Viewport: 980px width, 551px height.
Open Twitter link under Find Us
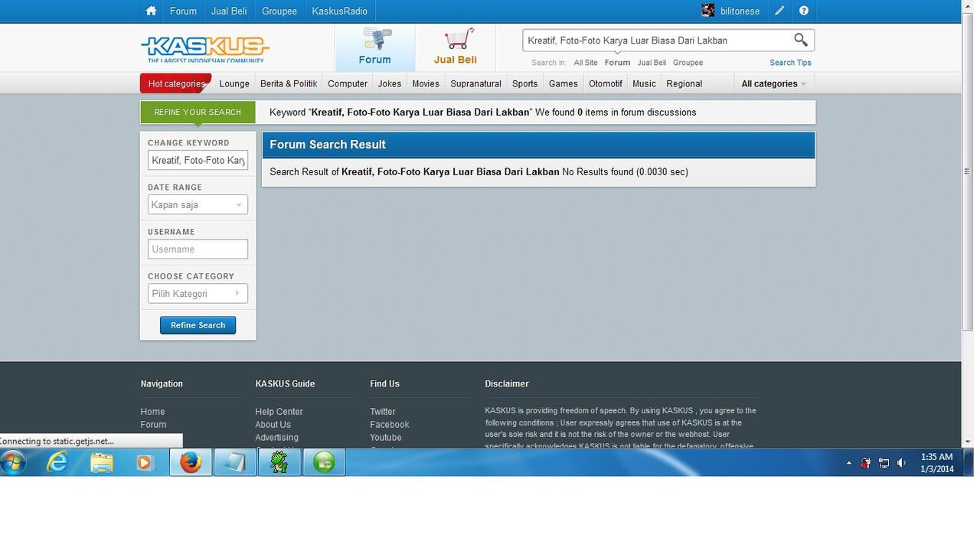coord(383,412)
